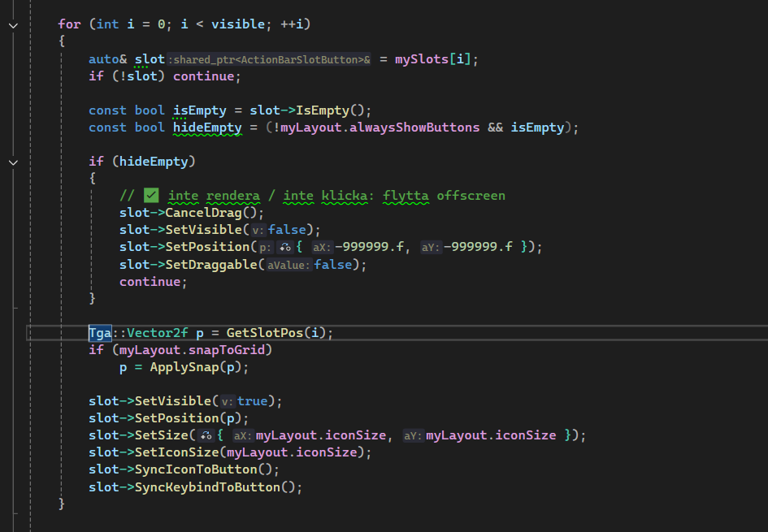
Task: Click the mySlots array identifier
Action: coord(417,59)
